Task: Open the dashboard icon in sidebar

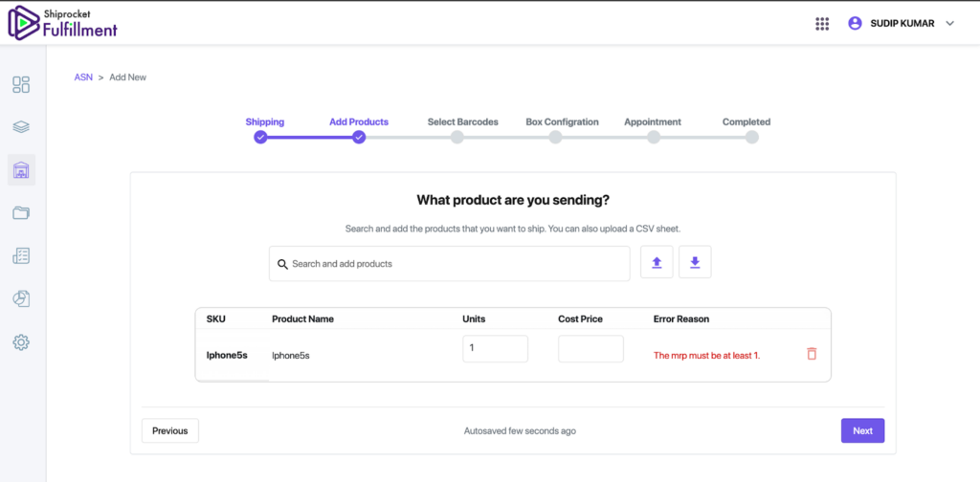Action: click(x=21, y=84)
